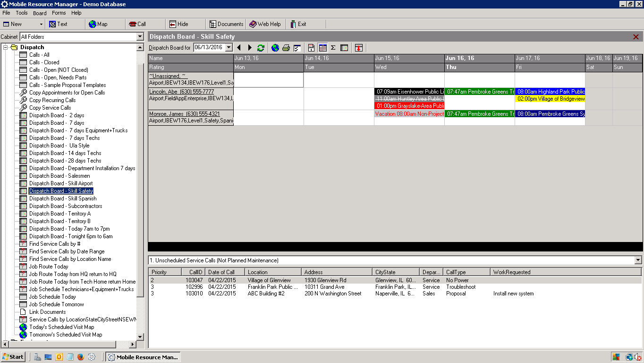The width and height of the screenshot is (644, 363).
Task: Open the Unscheduled Service Calls list dropdown
Action: click(638, 260)
